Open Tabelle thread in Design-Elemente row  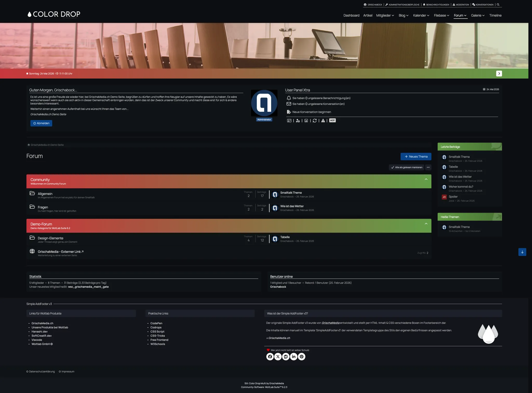click(285, 237)
